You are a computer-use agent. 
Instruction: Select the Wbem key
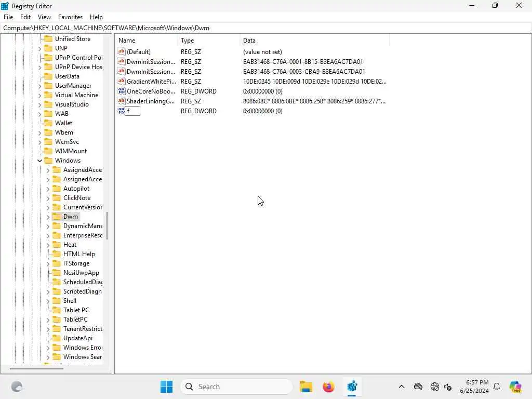coord(64,132)
